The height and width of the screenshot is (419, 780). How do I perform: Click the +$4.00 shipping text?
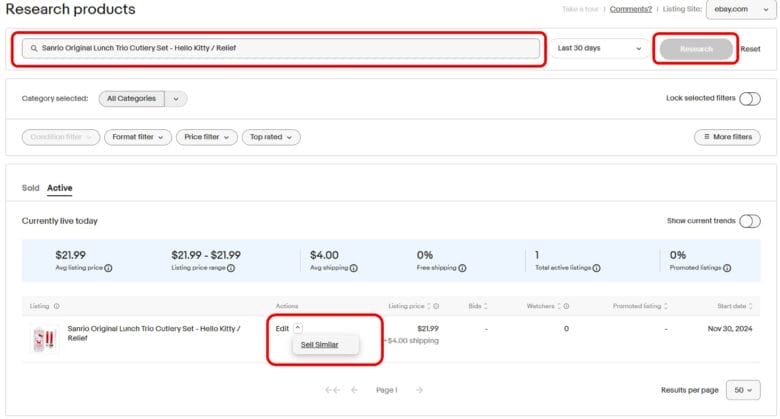411,341
